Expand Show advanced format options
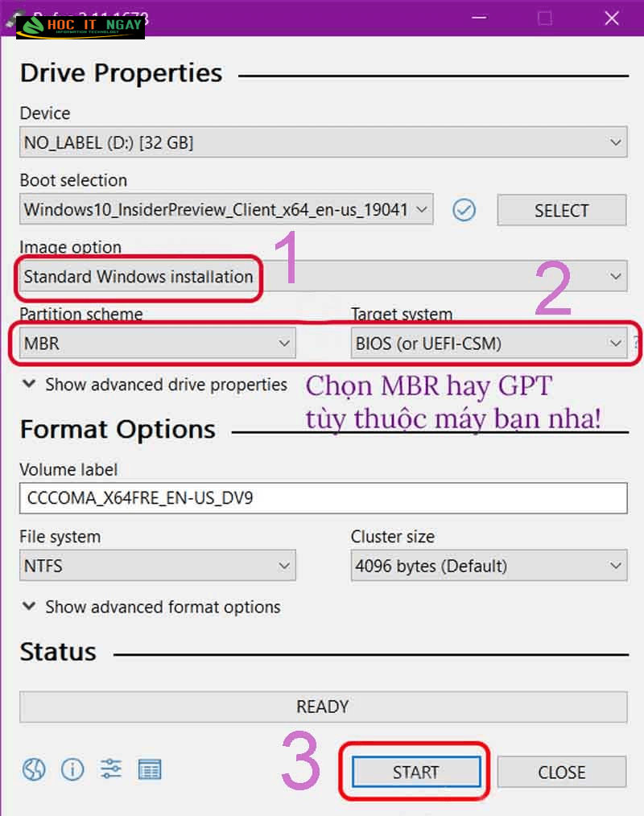This screenshot has width=644, height=816. [151, 607]
